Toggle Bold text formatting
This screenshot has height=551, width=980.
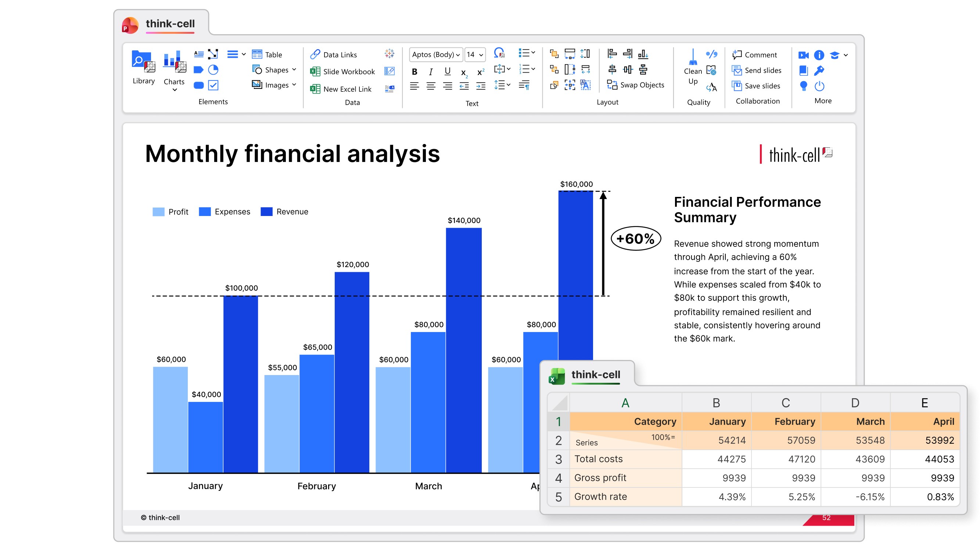tap(414, 72)
